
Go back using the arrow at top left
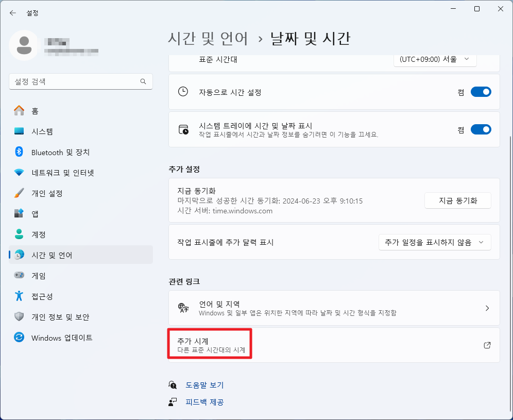[12, 13]
